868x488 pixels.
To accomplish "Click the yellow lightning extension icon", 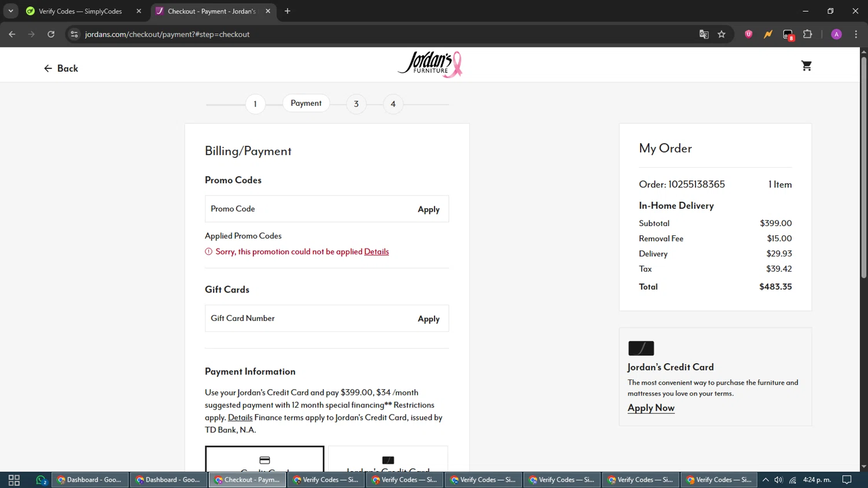I will [768, 34].
